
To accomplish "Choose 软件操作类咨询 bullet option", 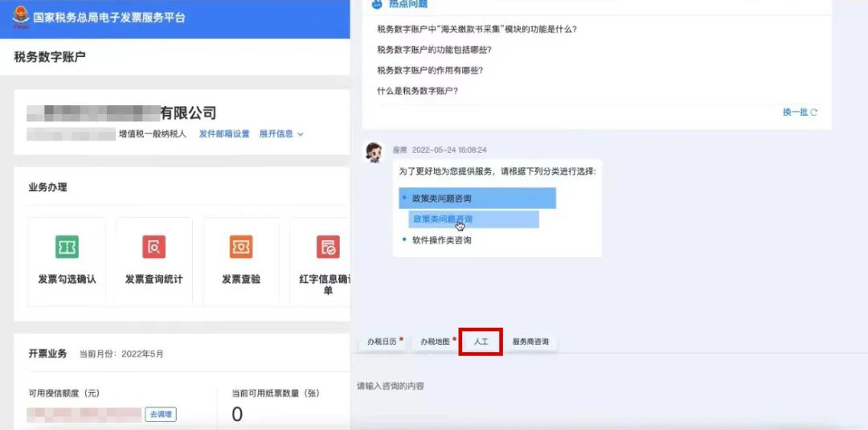I will tap(442, 240).
